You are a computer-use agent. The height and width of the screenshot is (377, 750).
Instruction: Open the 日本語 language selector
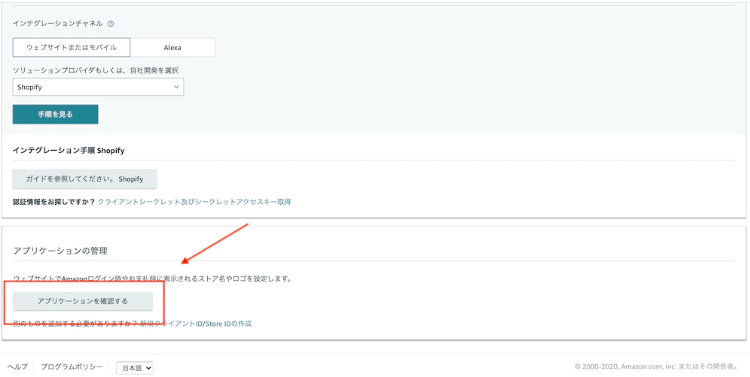click(135, 368)
